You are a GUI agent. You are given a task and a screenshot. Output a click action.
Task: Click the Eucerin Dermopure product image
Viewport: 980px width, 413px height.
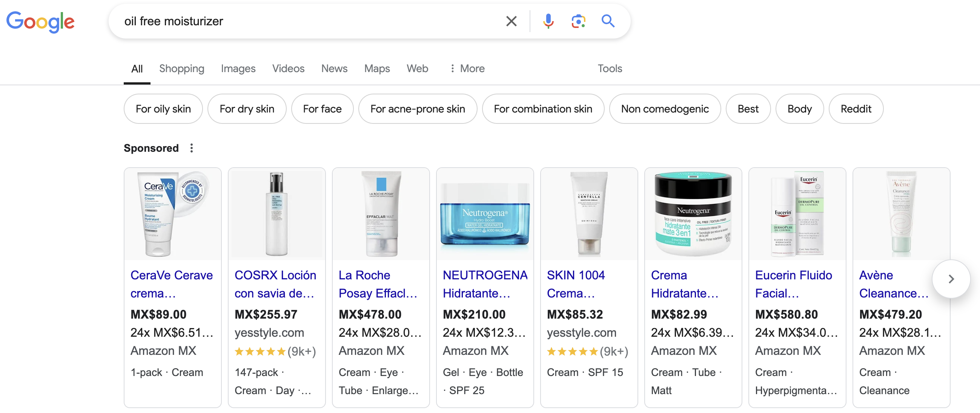[x=797, y=214]
